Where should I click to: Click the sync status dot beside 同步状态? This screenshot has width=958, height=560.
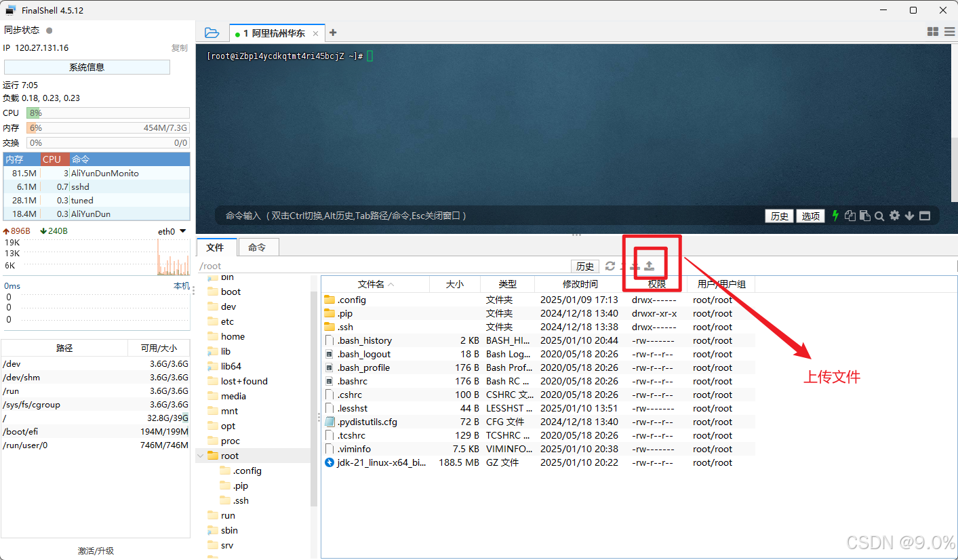coord(47,31)
